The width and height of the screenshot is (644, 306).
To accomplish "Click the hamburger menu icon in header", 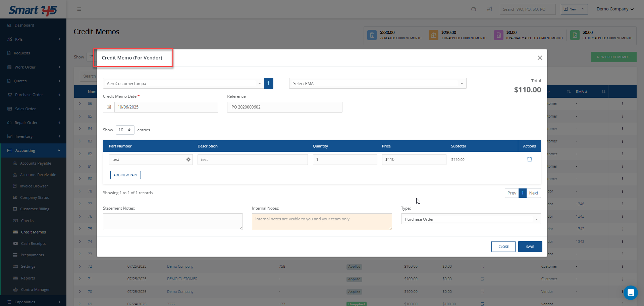I will coord(79,9).
